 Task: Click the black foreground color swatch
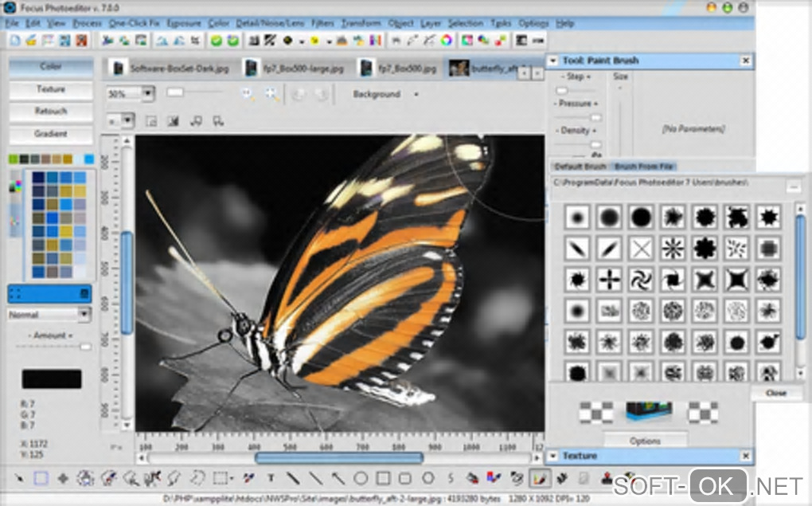point(52,379)
